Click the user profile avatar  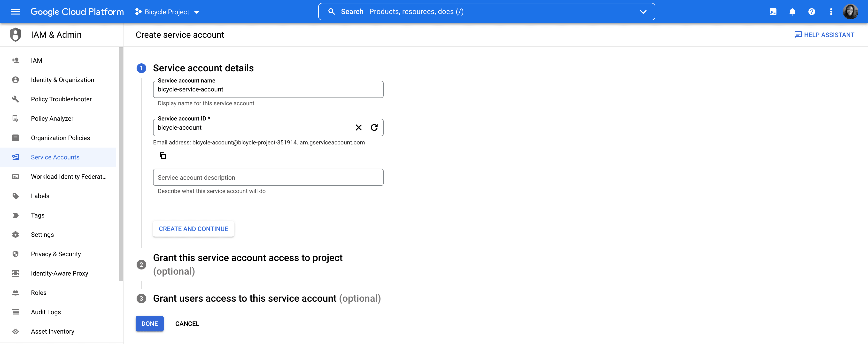pos(851,12)
